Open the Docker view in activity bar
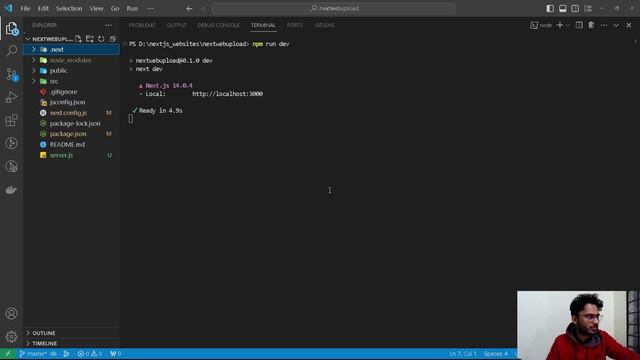 11,190
